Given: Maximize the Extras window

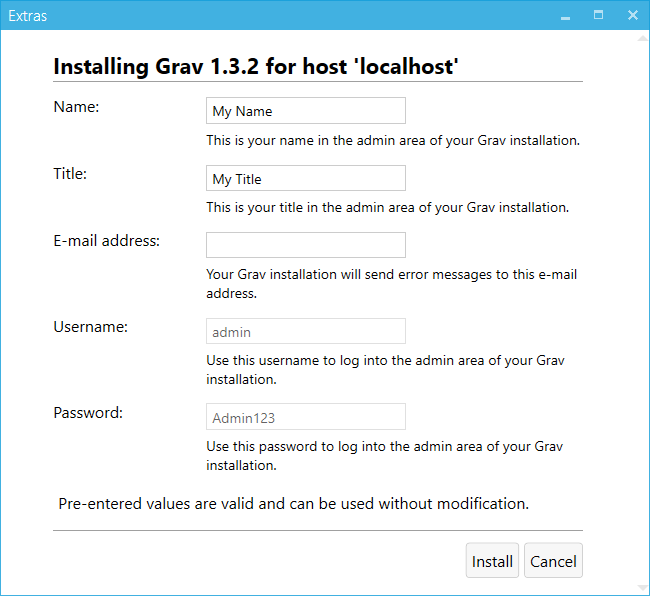Looking at the screenshot, I should tap(600, 15).
